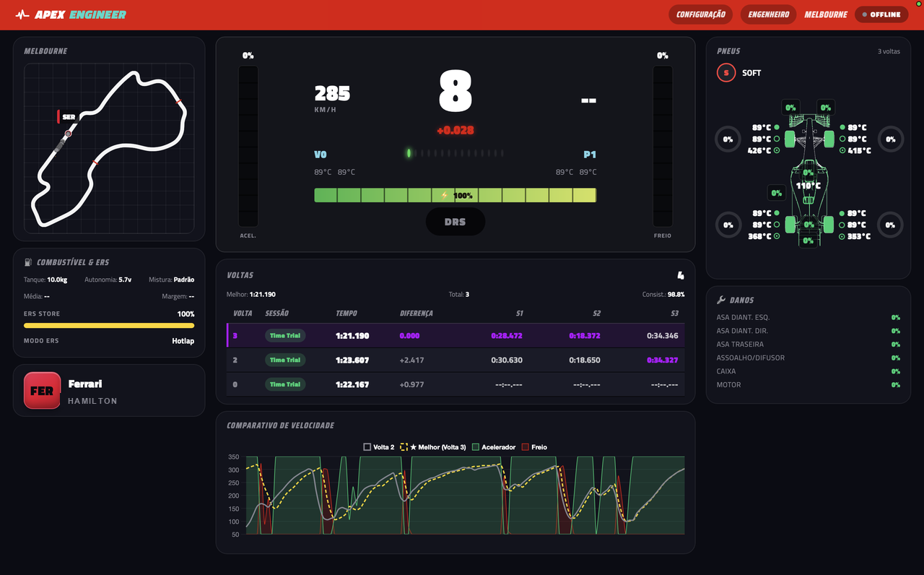
Task: Click the Motor damage row
Action: [808, 385]
